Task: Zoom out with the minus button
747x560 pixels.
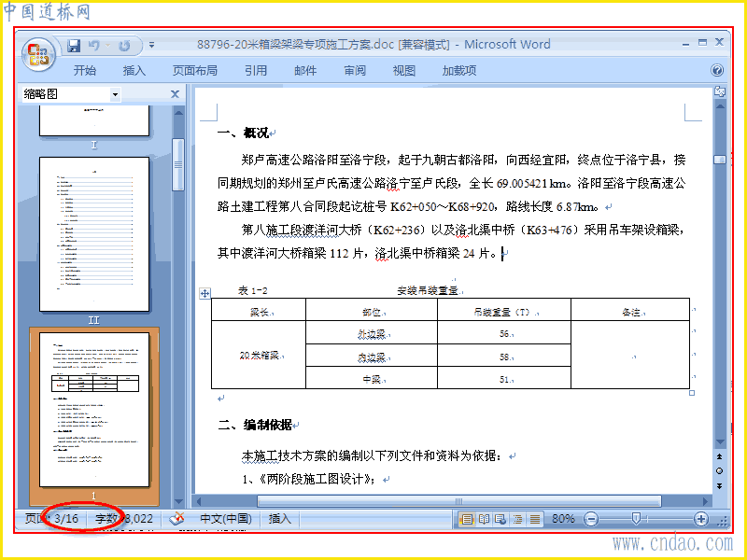Action: [x=591, y=519]
